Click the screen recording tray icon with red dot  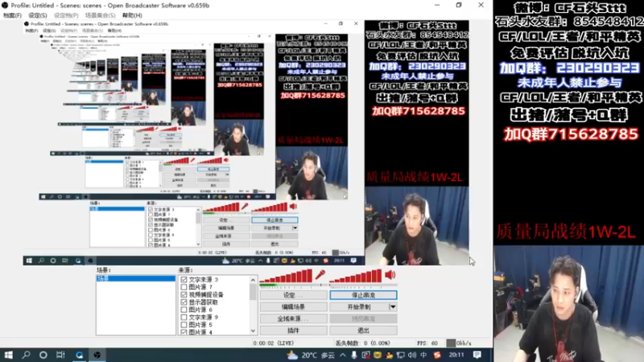[x=365, y=355]
